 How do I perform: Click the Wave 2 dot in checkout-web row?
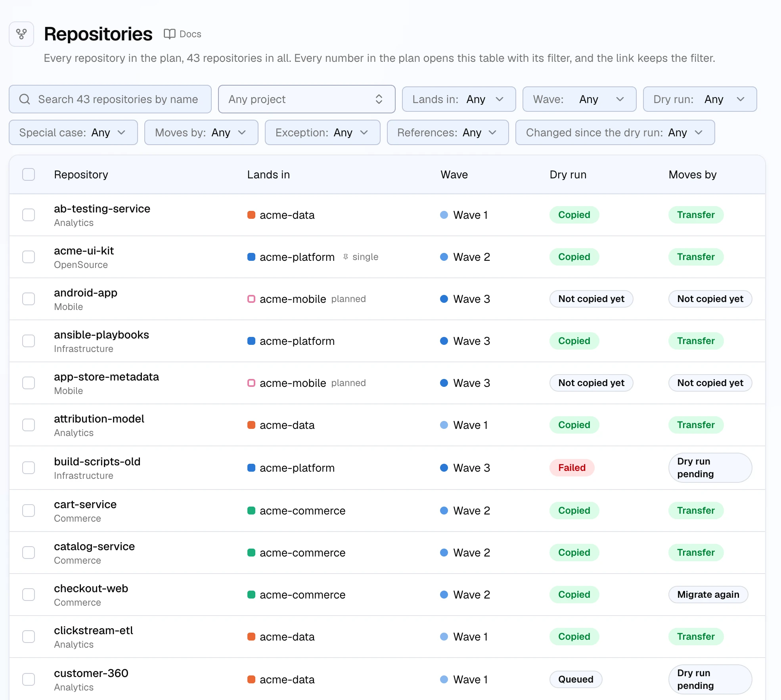click(444, 595)
